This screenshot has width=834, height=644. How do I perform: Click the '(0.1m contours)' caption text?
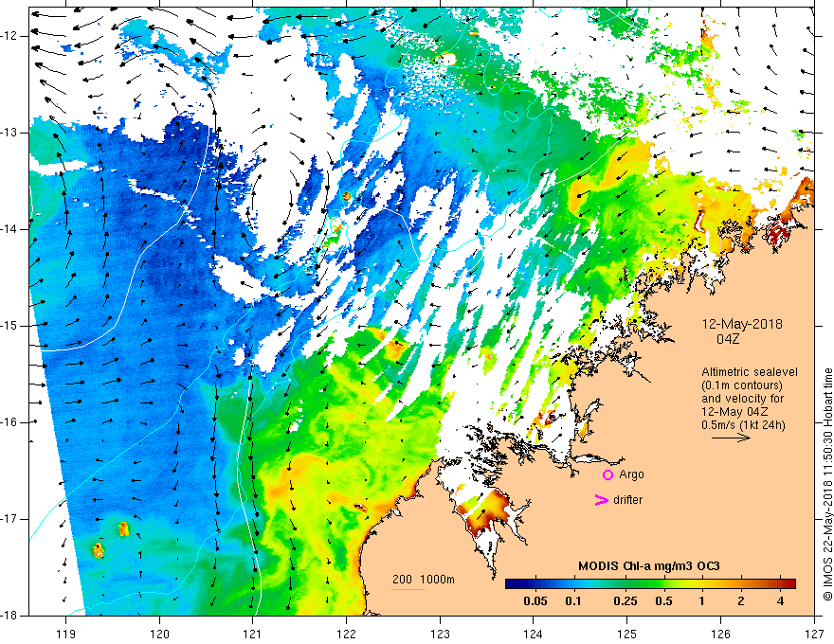point(742,385)
